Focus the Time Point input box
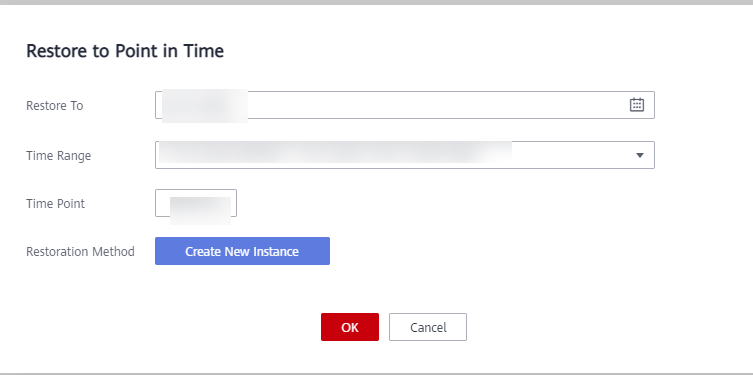 pyautogui.click(x=196, y=203)
